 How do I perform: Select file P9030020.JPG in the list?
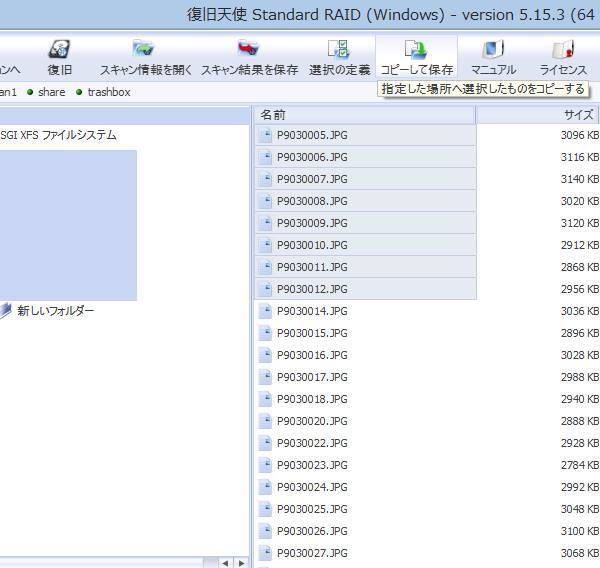click(312, 421)
